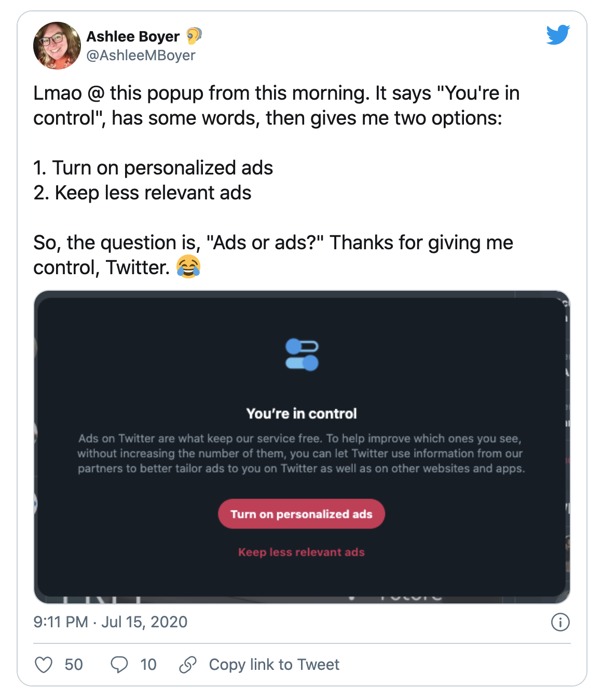602x700 pixels.
Task: Click the Ashlee Boyer display name
Action: (133, 36)
